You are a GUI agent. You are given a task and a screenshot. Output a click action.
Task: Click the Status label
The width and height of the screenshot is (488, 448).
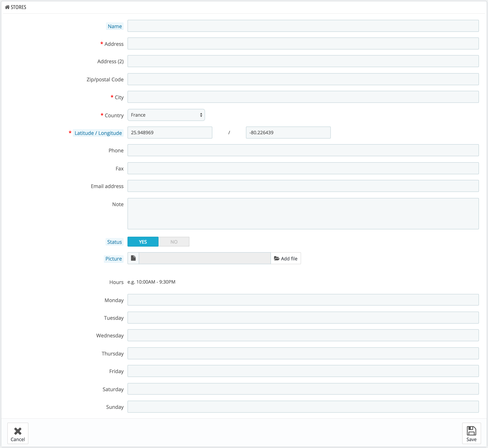point(115,242)
